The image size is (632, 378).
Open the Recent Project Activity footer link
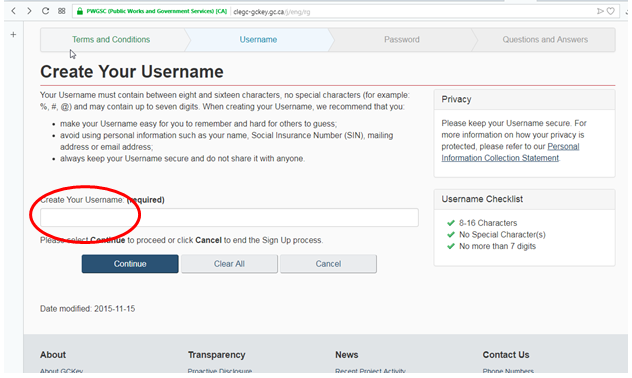click(x=370, y=370)
